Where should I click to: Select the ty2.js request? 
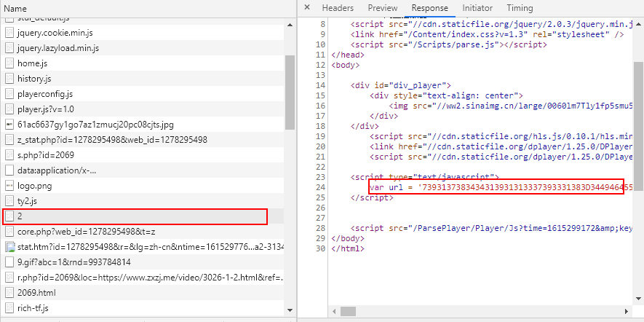143,202
